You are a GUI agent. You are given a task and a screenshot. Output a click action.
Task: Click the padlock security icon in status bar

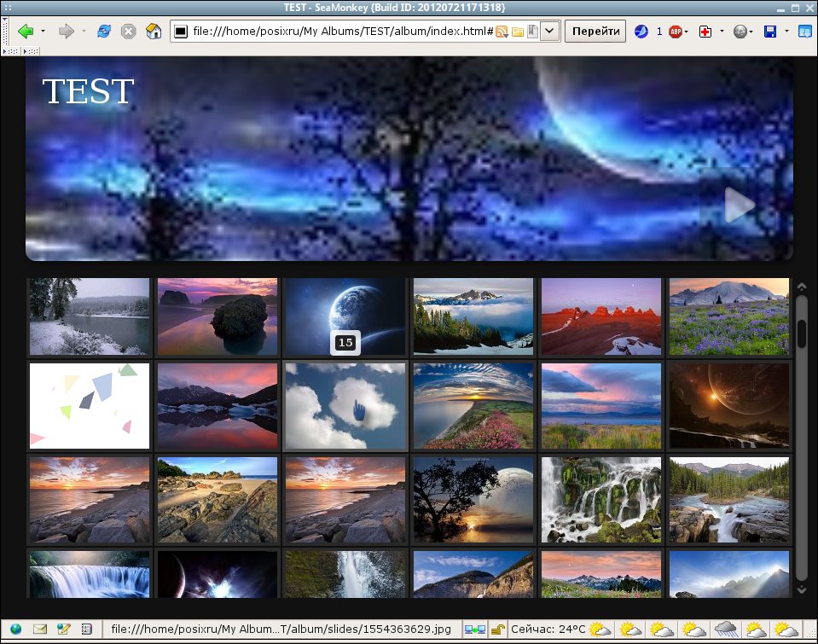[x=498, y=629]
